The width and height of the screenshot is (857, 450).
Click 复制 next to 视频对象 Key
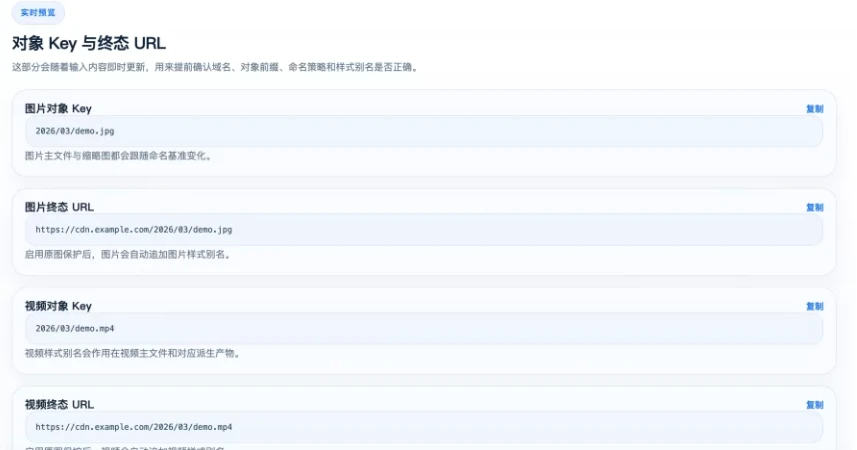(x=814, y=306)
